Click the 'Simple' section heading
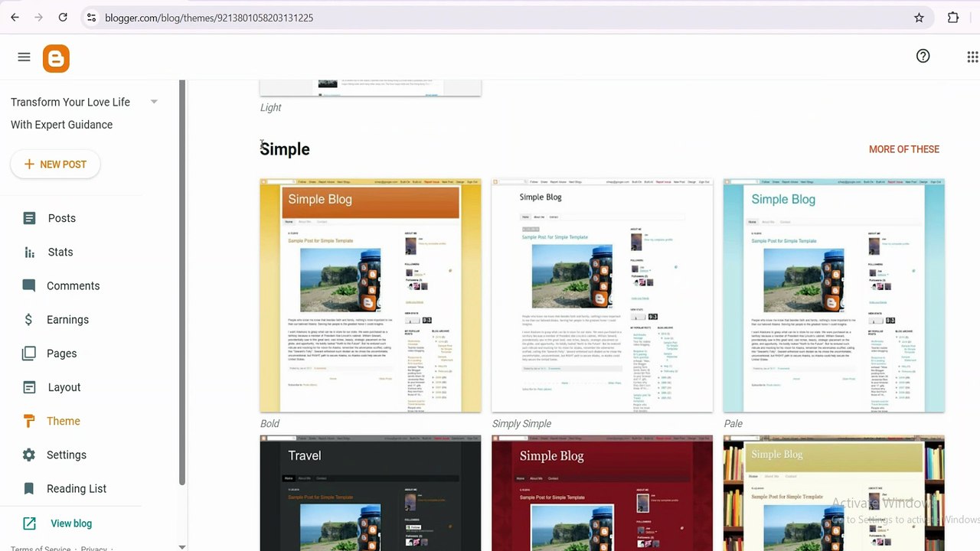Viewport: 980px width, 551px height. [285, 149]
